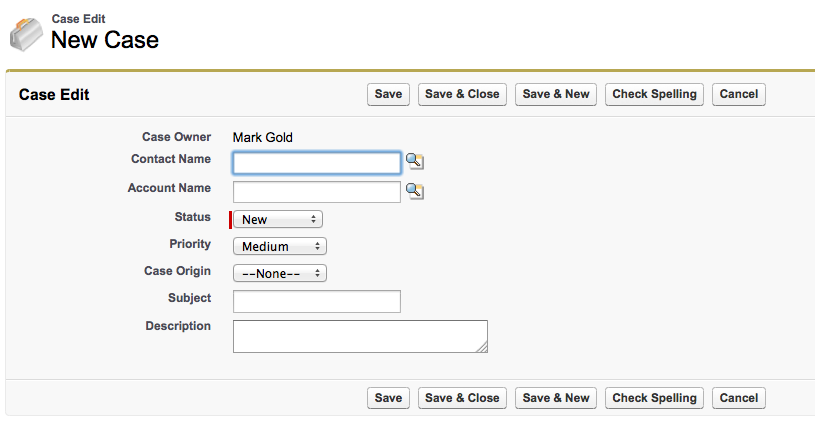Screen dimensions: 815x434
Task: Expand the Priority dropdown
Action: [280, 246]
